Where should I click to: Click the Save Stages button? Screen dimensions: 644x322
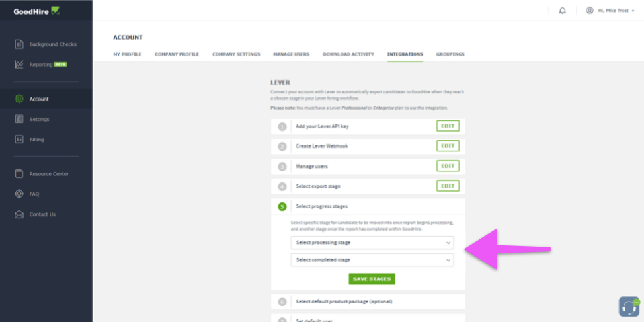(x=372, y=279)
